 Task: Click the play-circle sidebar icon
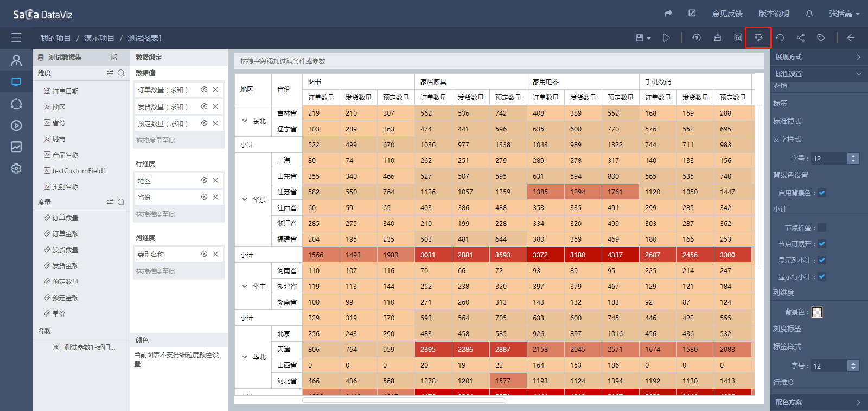pyautogui.click(x=16, y=125)
